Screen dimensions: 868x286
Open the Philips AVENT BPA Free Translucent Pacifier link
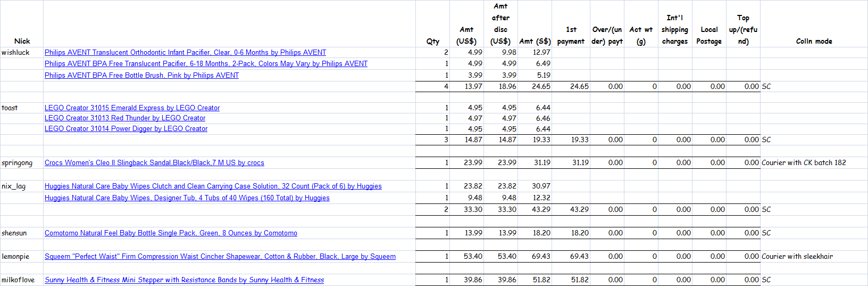point(206,63)
